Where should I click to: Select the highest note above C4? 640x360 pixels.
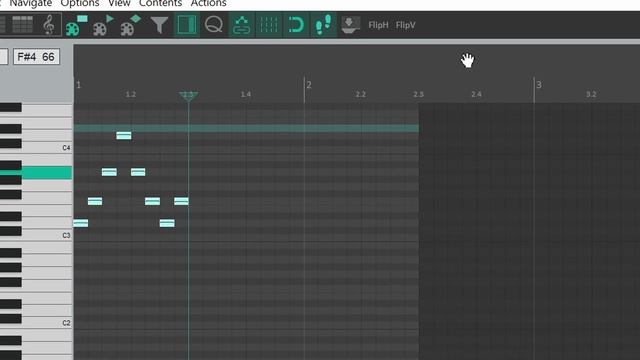pyautogui.click(x=124, y=136)
